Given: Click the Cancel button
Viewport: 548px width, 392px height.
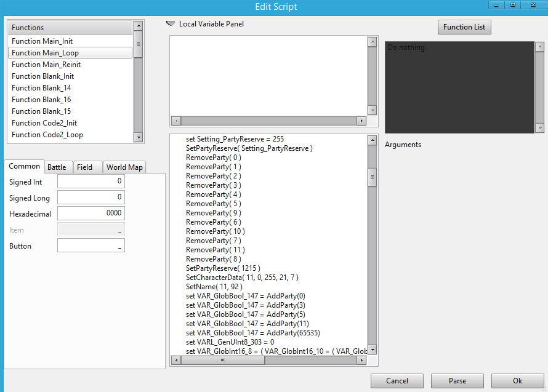Looking at the screenshot, I should [x=397, y=381].
